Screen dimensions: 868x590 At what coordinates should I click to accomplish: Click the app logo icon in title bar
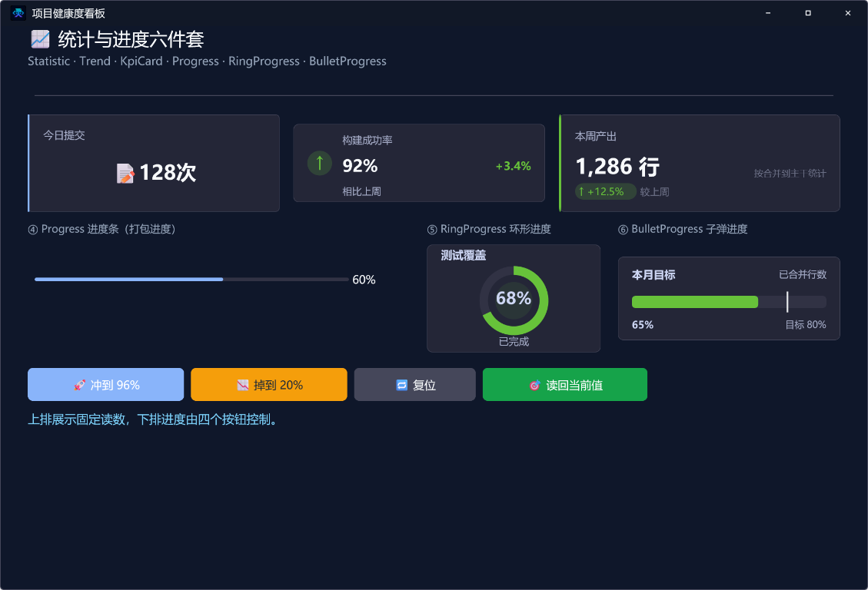coord(18,13)
